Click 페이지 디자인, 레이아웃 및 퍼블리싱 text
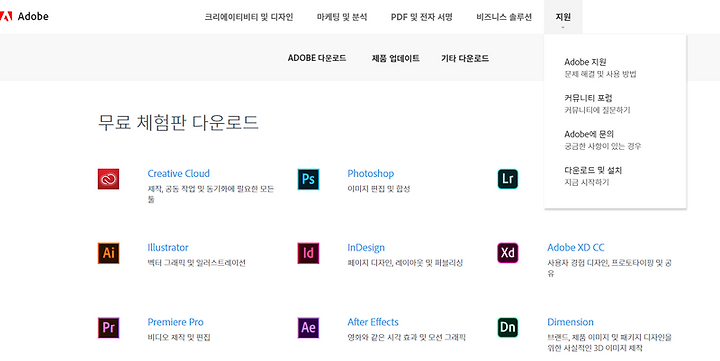The height and width of the screenshot is (361, 720). 405,263
